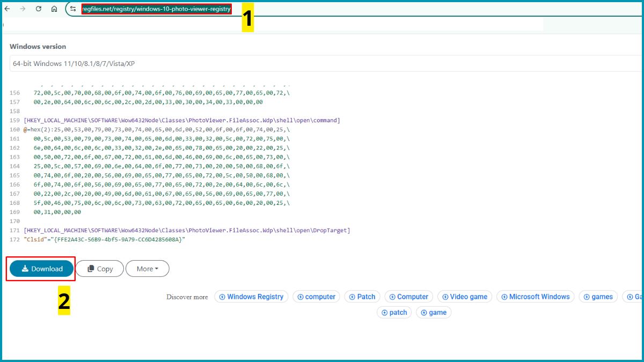Copy the registry code
The image size is (644, 362).
100,269
